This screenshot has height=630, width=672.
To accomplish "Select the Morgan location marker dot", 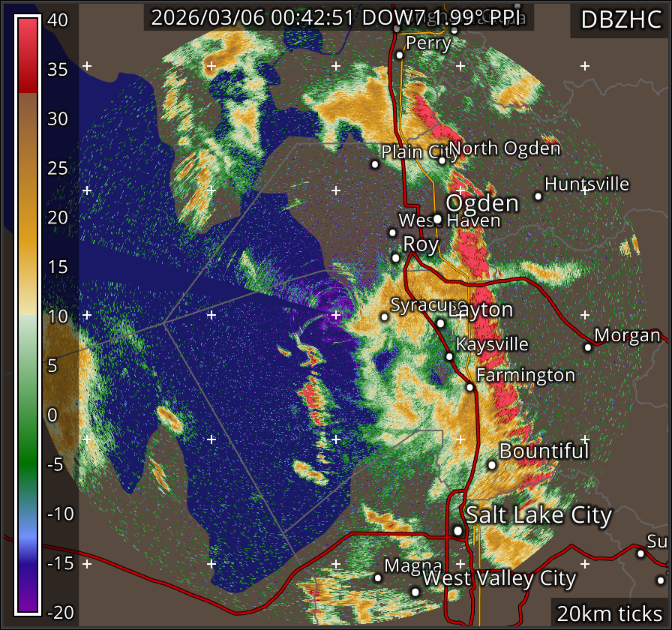I will (588, 347).
